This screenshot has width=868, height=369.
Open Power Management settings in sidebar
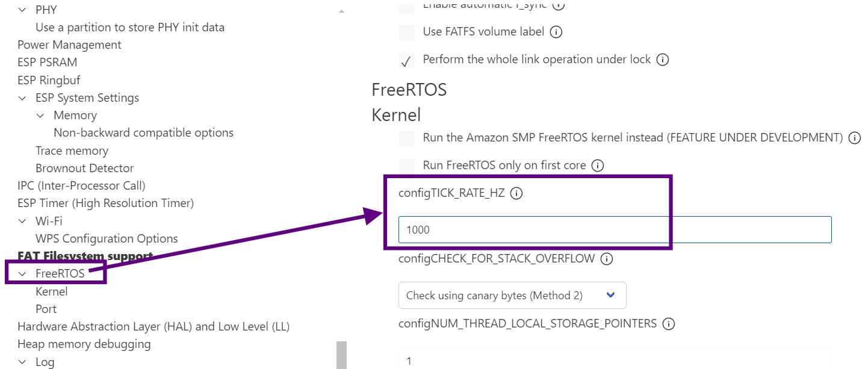pyautogui.click(x=69, y=45)
